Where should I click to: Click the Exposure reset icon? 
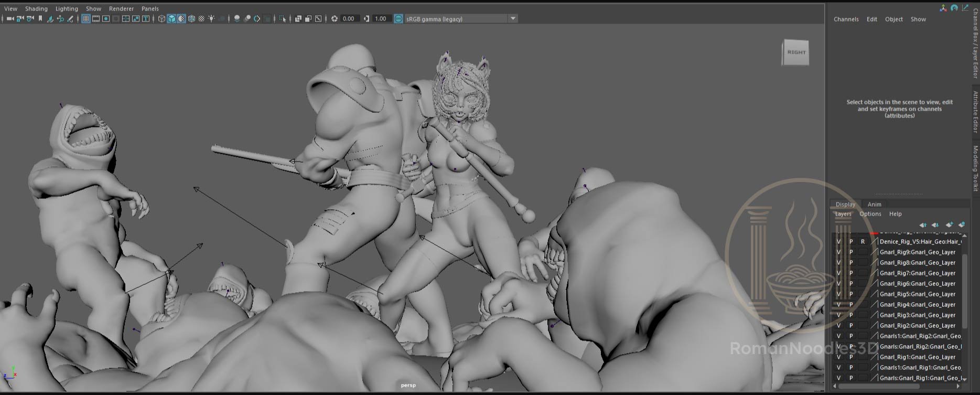pos(335,18)
